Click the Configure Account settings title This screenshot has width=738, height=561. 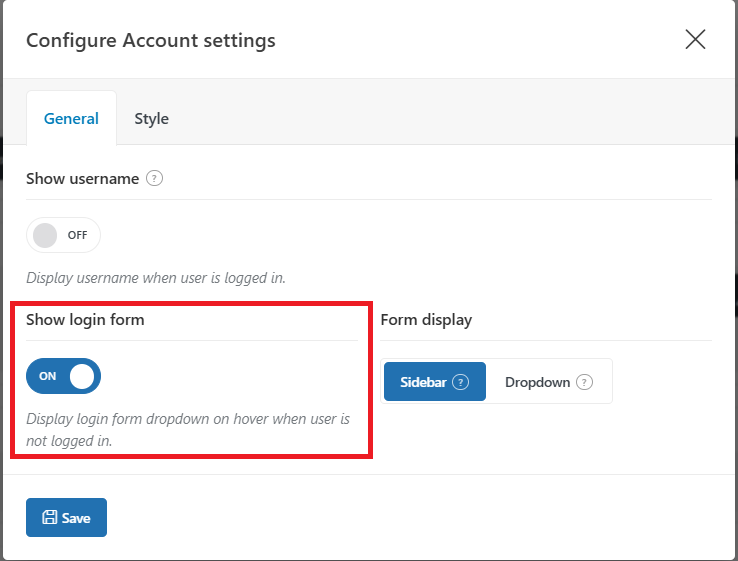pos(151,40)
